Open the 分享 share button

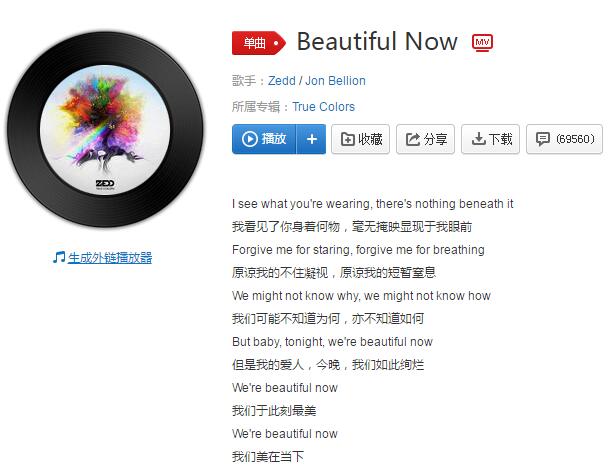click(426, 139)
